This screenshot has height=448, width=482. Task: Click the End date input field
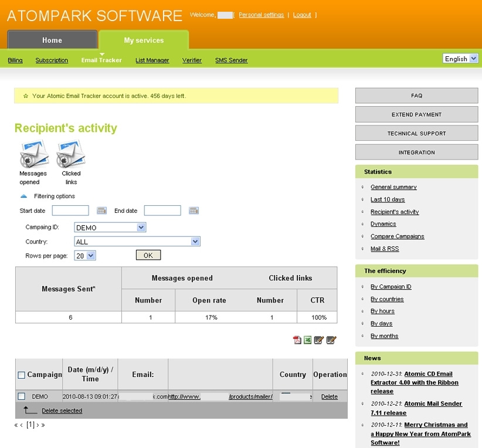pyautogui.click(x=162, y=211)
